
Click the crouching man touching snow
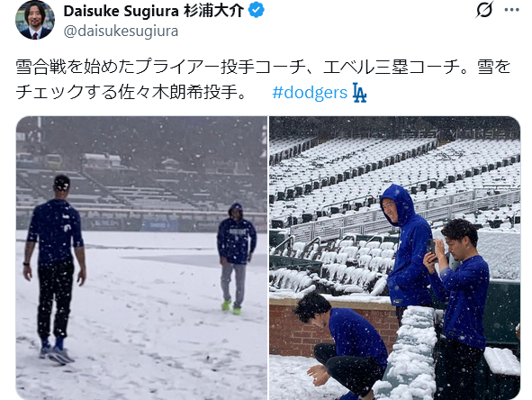343,345
